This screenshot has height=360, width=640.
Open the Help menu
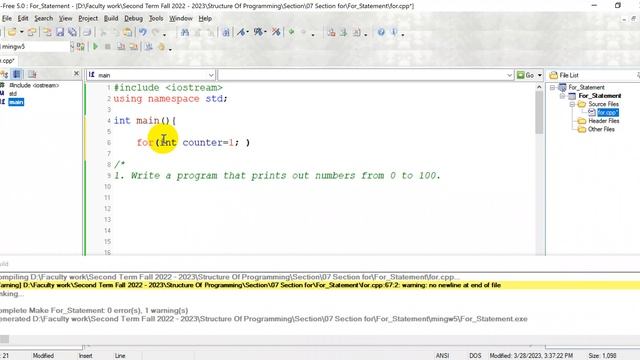pos(205,18)
